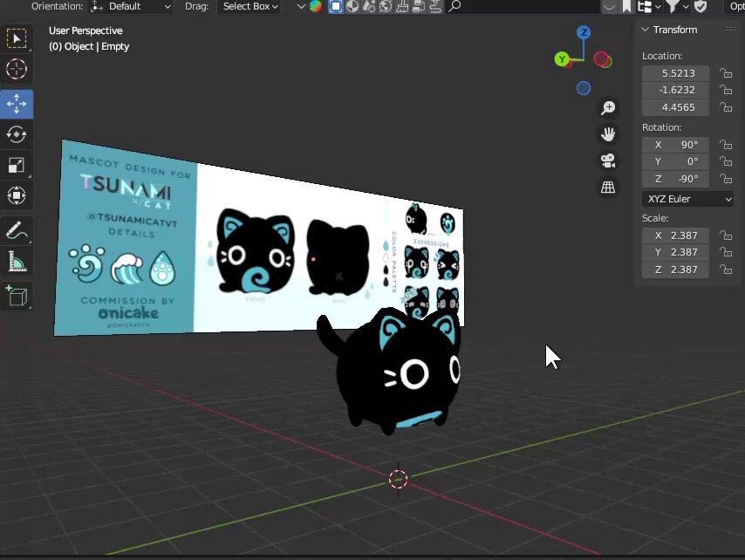
Task: Open the XYZ Euler rotation mode dropdown
Action: [688, 199]
